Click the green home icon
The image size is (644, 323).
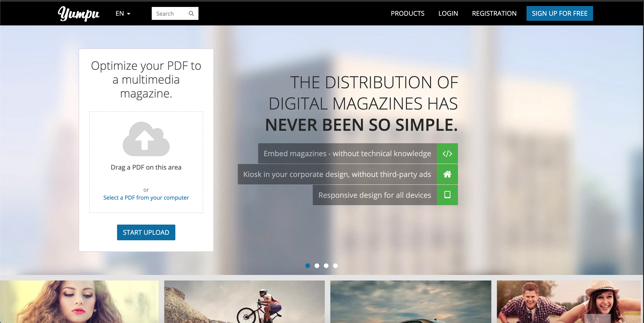tap(447, 174)
